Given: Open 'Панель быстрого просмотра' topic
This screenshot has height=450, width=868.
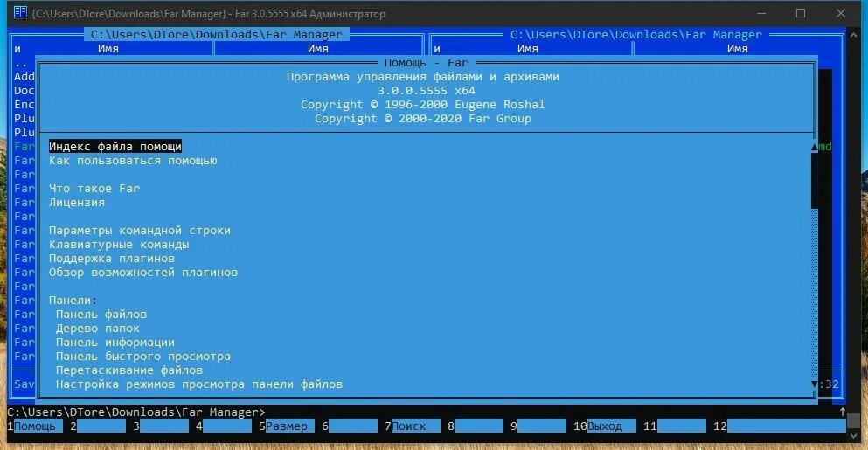Looking at the screenshot, I should click(x=142, y=356).
